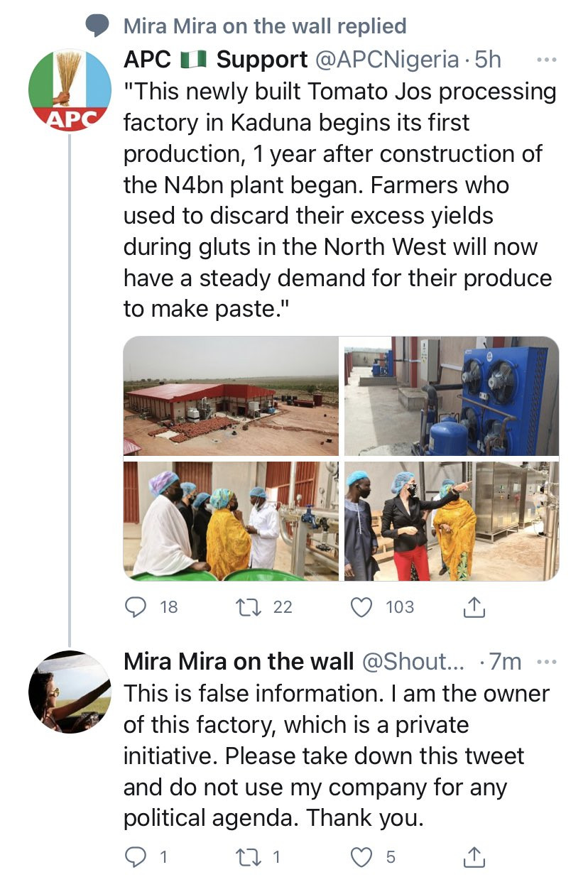The width and height of the screenshot is (588, 877).
Task: Open APC Nigeria profile picture
Action: click(x=70, y=90)
